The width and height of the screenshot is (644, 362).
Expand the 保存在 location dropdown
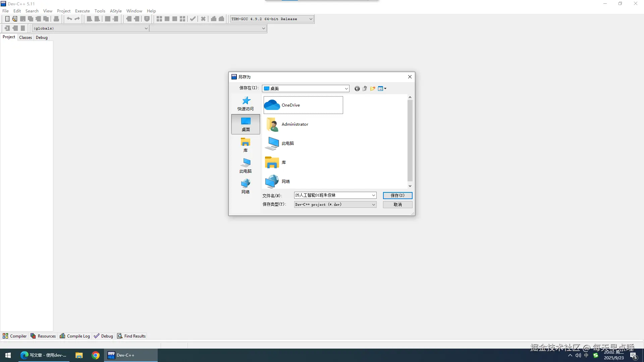(346, 89)
